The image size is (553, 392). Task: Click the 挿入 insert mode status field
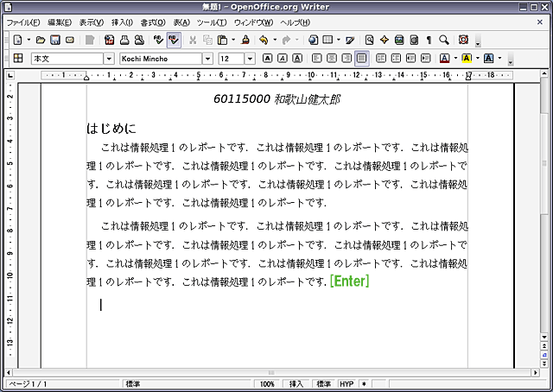[296, 383]
